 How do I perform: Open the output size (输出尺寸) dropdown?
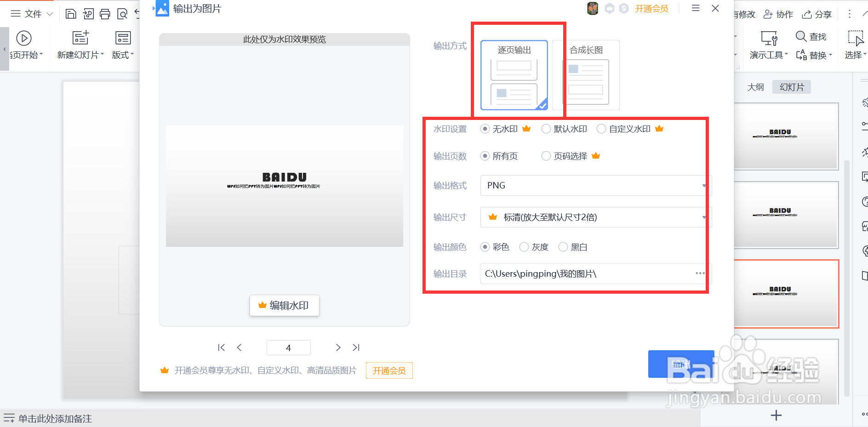coord(596,217)
